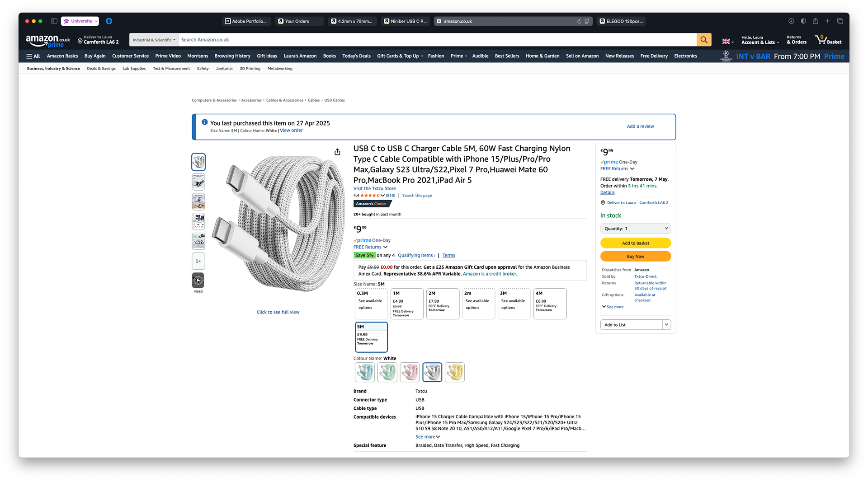Play the product video thumbnail
The width and height of the screenshot is (868, 482).
198,281
